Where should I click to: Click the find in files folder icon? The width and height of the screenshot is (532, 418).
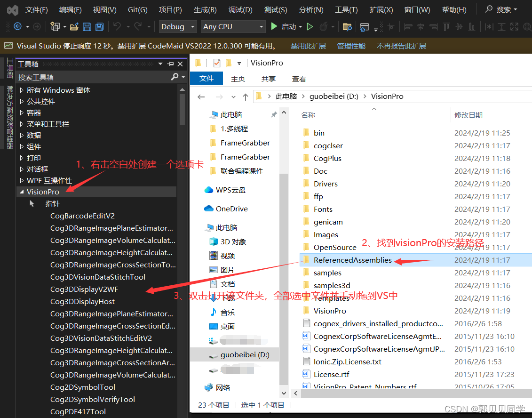[347, 27]
